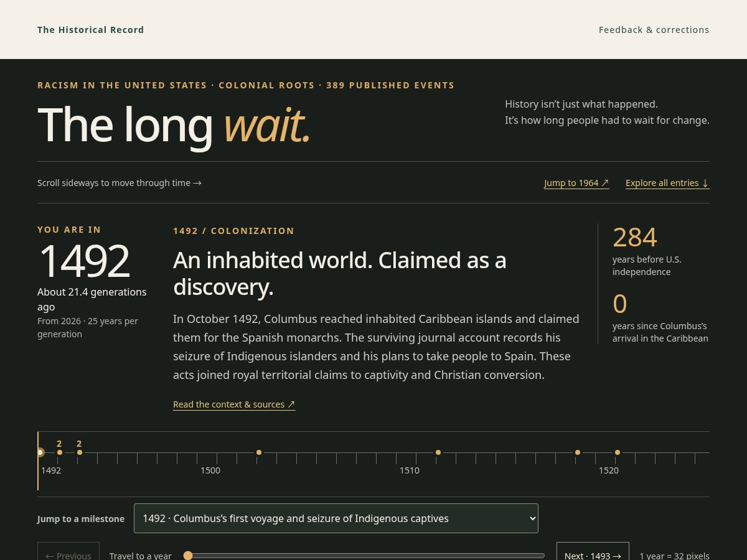Click 'Scroll sideways to move through time' hint
747x560 pixels.
120,183
